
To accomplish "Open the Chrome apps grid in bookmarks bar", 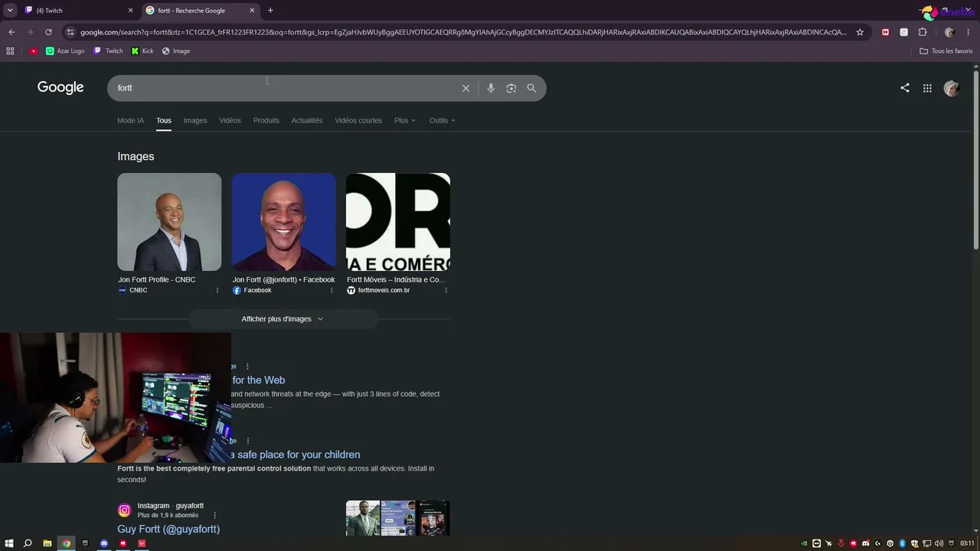I will pos(10,51).
